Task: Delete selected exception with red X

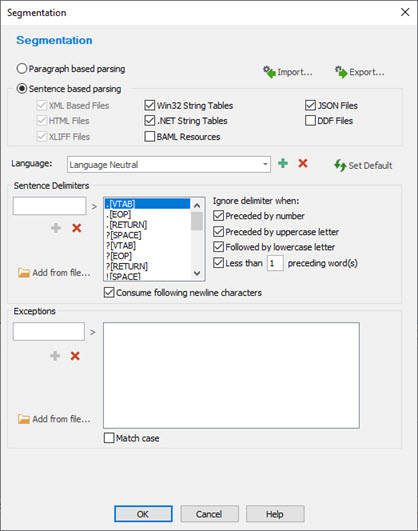Action: [x=75, y=356]
